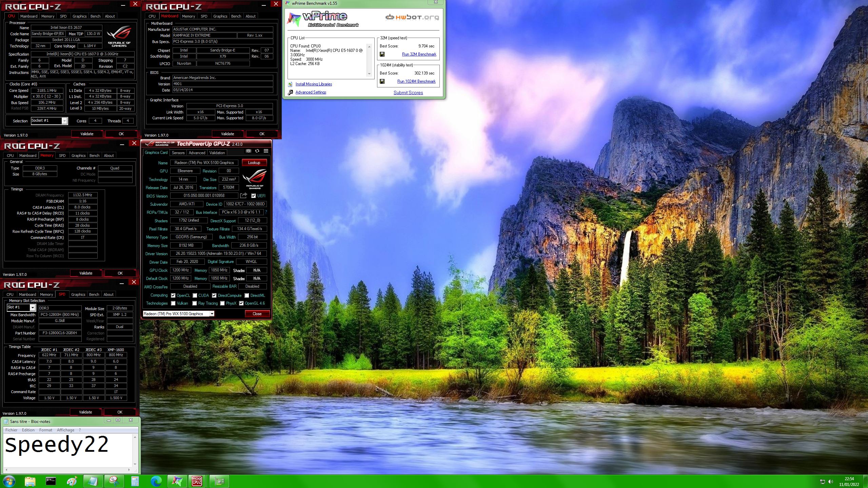Viewport: 868px width, 488px height.
Task: Toggle the CUDA checkbox
Action: pyautogui.click(x=195, y=296)
